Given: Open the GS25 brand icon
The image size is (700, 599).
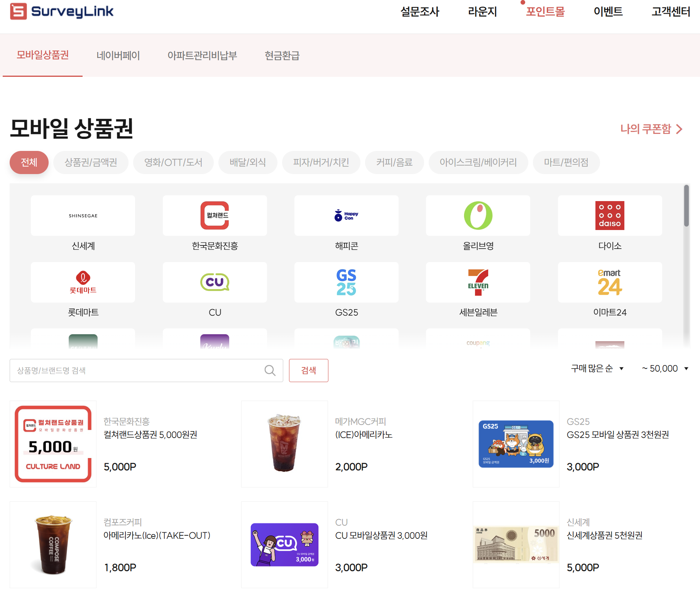Looking at the screenshot, I should click(346, 282).
